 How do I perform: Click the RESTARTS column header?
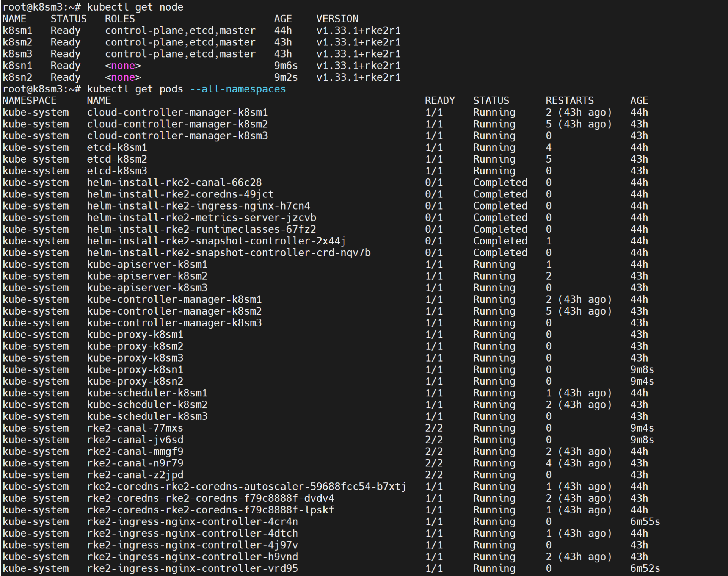click(x=570, y=101)
